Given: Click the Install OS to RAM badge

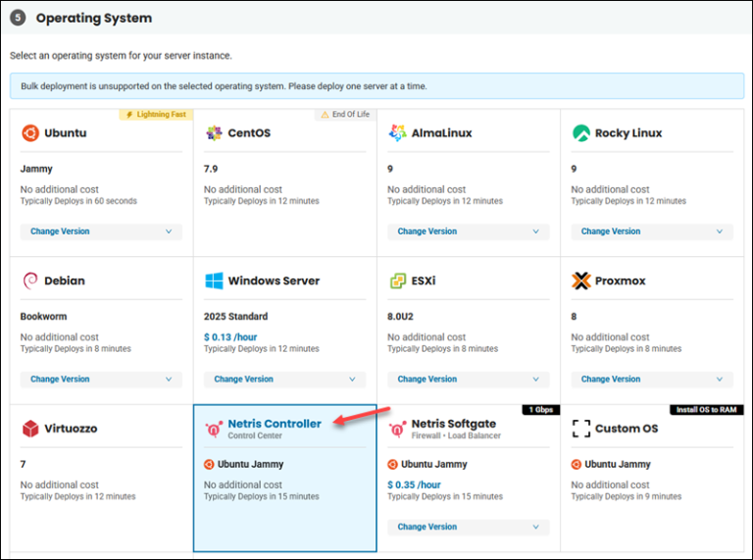Looking at the screenshot, I should tap(707, 409).
